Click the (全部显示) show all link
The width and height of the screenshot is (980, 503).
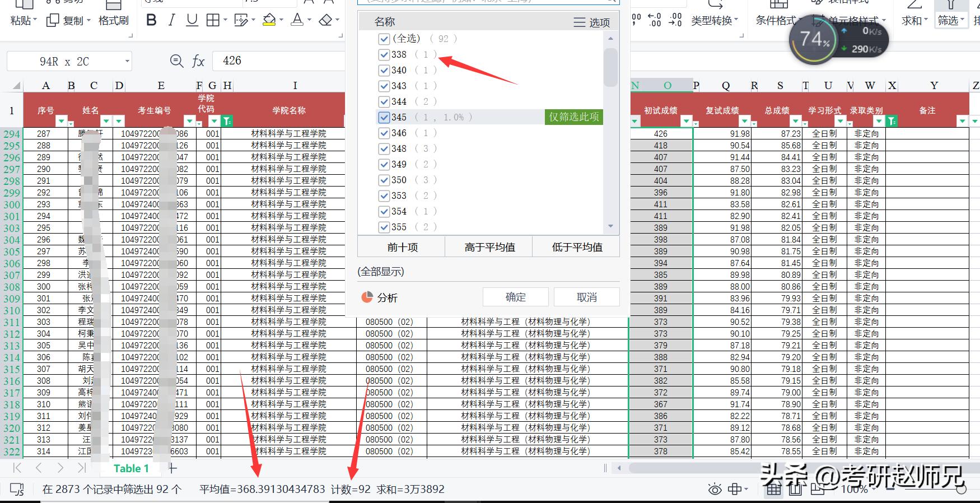[381, 272]
